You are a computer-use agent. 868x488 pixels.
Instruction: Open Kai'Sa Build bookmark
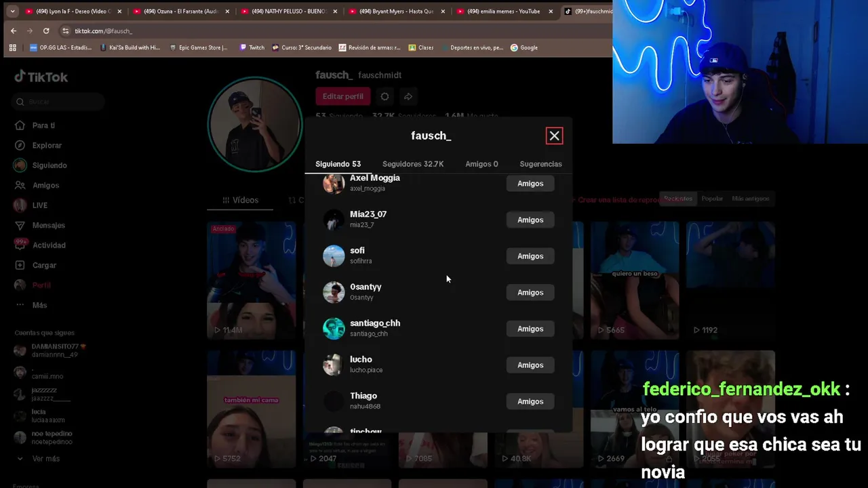[130, 47]
